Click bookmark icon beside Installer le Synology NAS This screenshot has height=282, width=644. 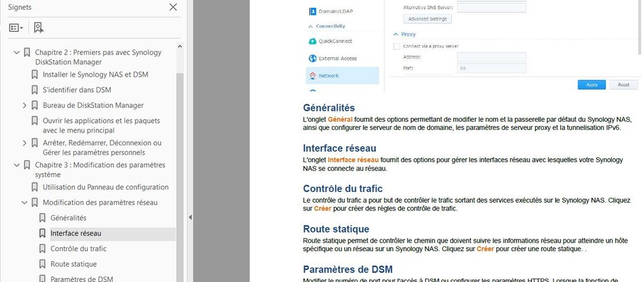click(x=35, y=75)
